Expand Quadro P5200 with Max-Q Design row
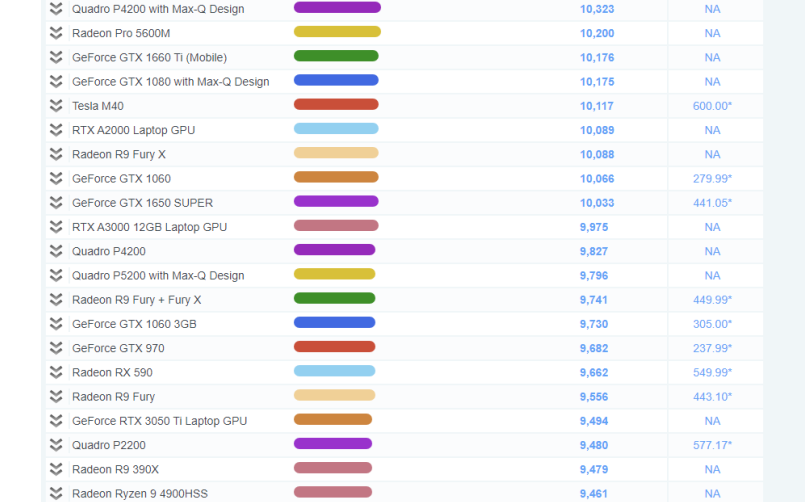 56,275
